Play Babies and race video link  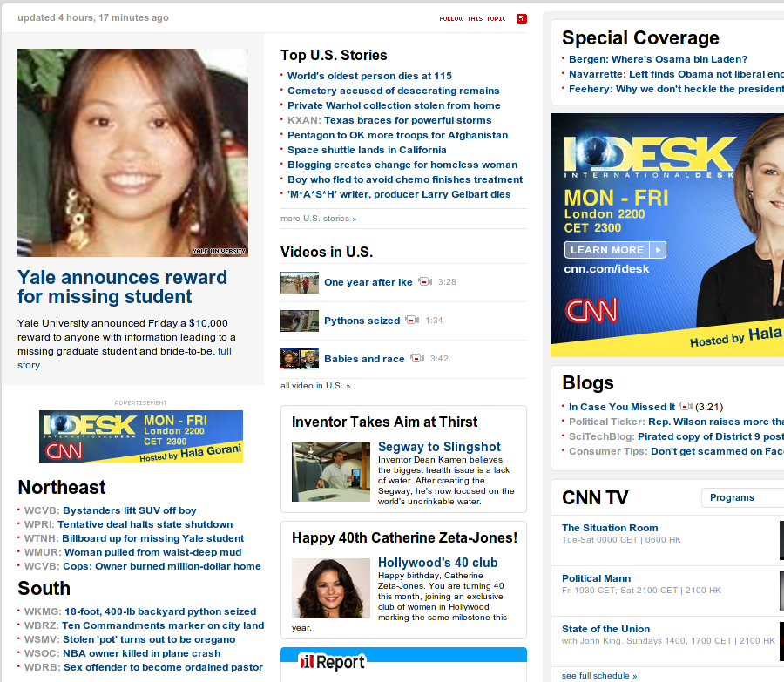pos(364,359)
